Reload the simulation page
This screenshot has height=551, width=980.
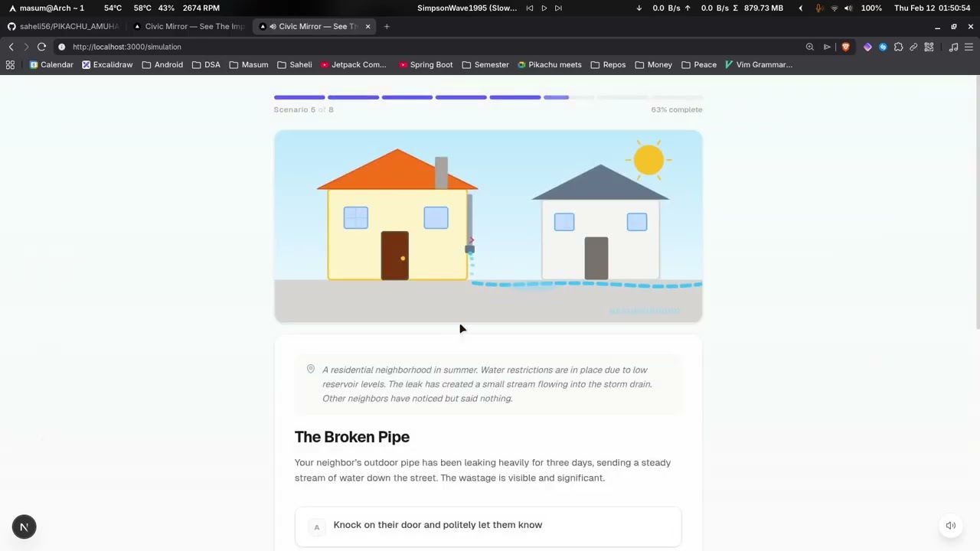tap(41, 47)
